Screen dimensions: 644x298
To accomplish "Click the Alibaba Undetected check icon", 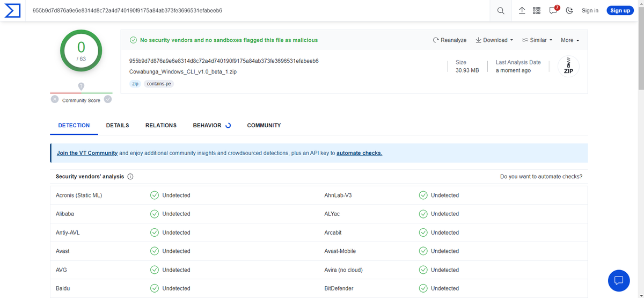I will pos(155,214).
